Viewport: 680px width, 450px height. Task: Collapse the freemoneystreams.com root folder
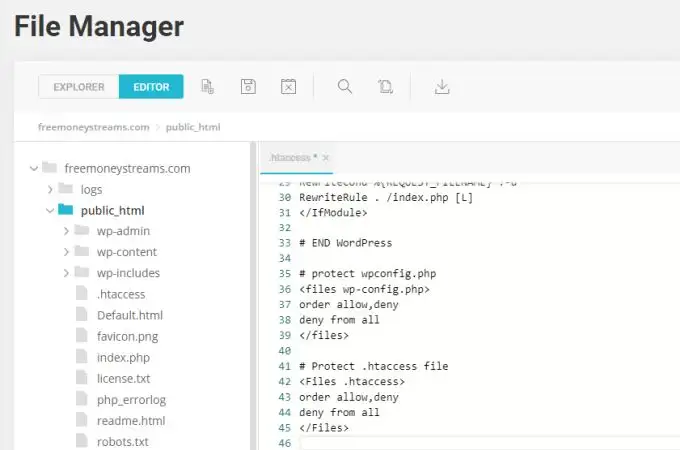(x=34, y=168)
